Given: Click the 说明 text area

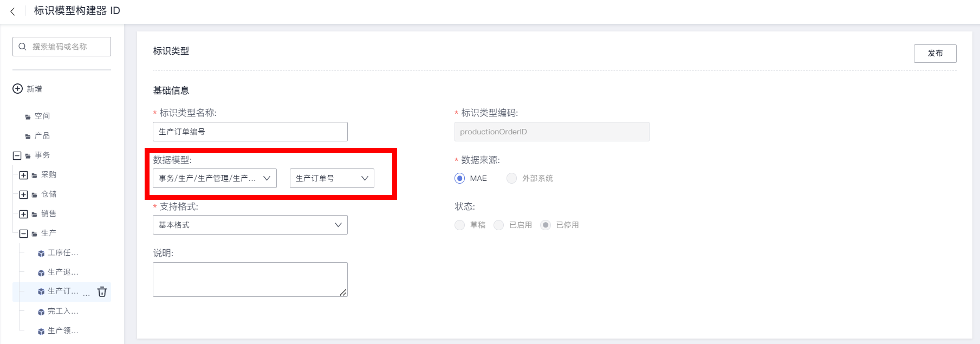Looking at the screenshot, I should (x=250, y=279).
